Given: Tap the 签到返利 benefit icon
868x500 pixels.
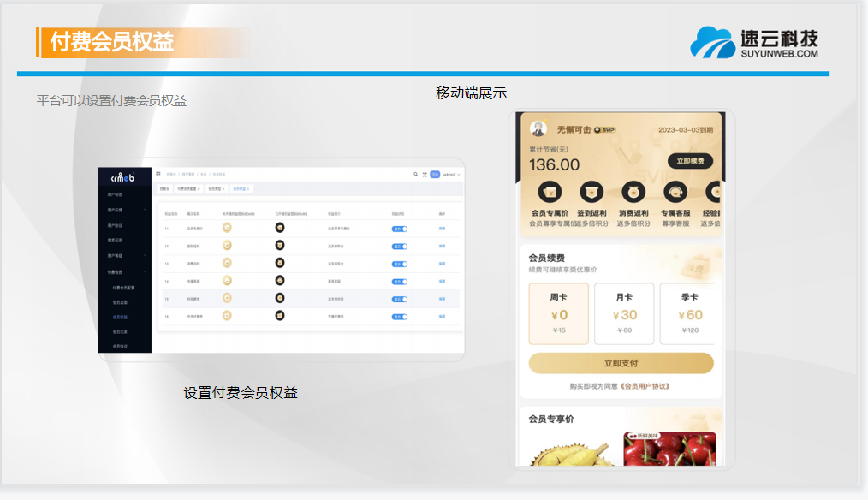Looking at the screenshot, I should (592, 193).
